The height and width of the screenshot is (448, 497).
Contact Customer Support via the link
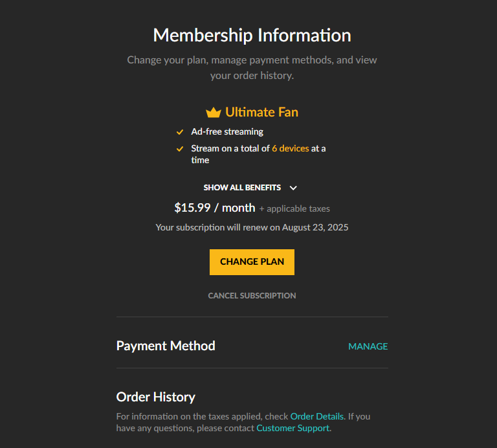pos(293,428)
